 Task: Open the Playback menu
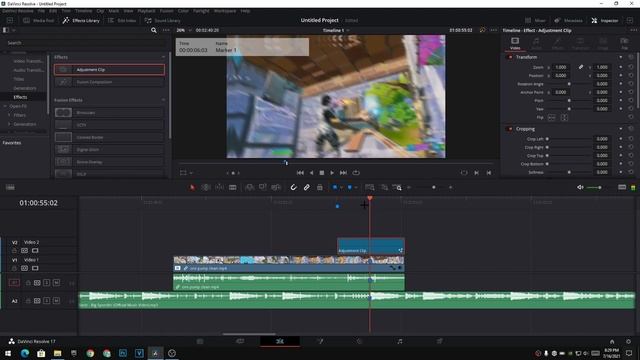pyautogui.click(x=146, y=11)
